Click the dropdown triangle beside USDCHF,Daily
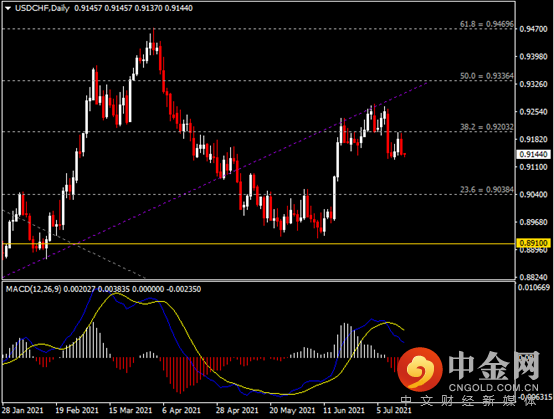 [x=8, y=8]
